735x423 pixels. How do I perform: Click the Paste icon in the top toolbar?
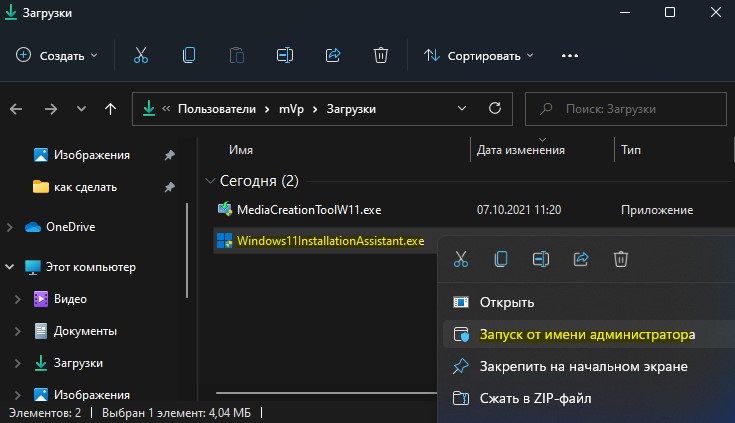coord(237,55)
